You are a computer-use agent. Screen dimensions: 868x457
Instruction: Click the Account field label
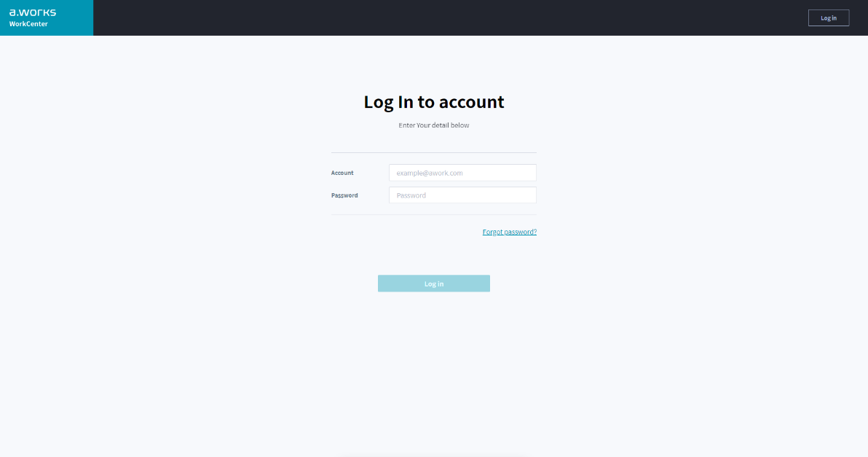(x=342, y=173)
